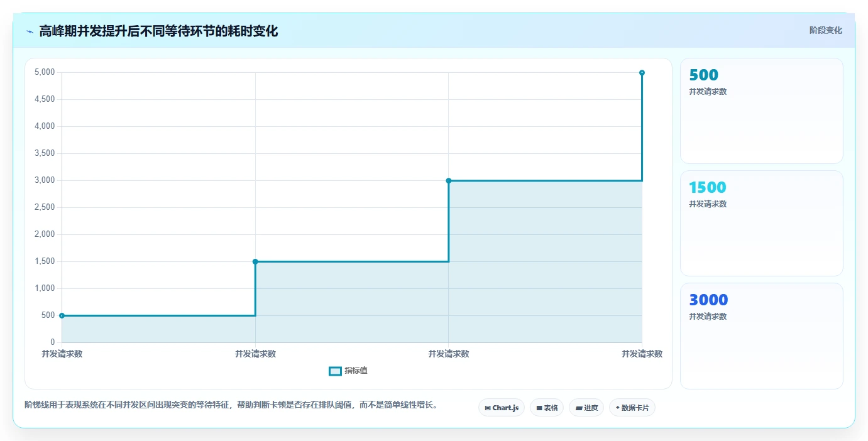Screen dimensions: 868x441
Task: Click the 5,000 y-axis label
Action: tap(45, 72)
